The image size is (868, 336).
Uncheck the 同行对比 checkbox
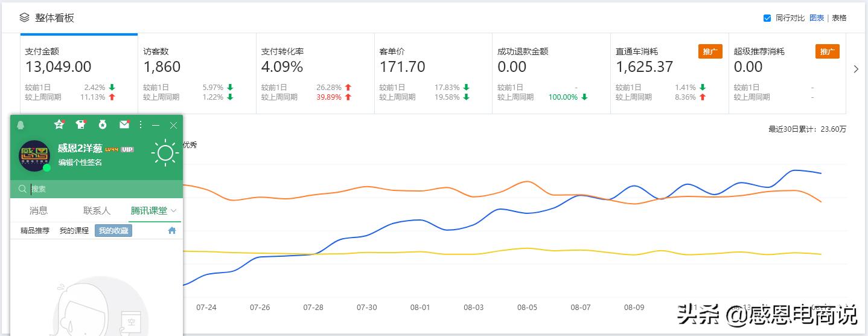[767, 18]
